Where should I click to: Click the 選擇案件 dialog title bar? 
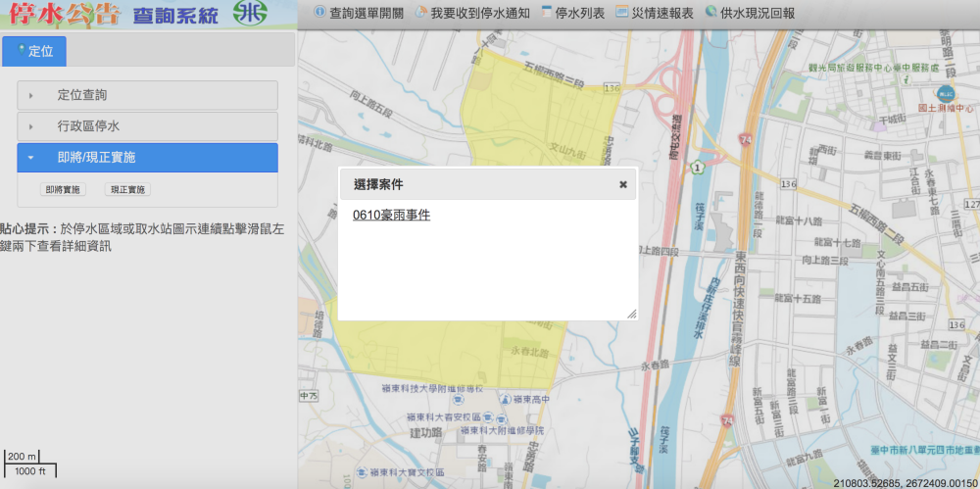(x=470, y=184)
